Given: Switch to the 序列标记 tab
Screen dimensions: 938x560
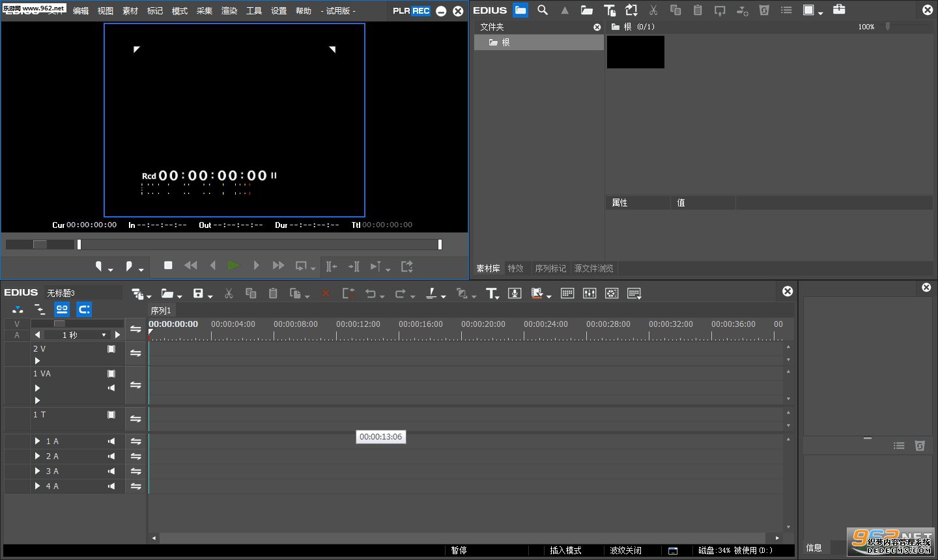Looking at the screenshot, I should point(550,268).
